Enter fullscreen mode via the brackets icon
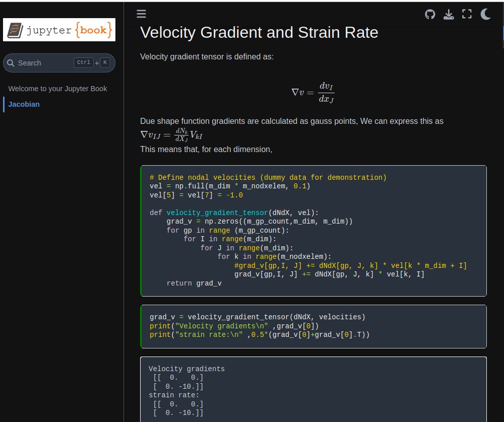The width and height of the screenshot is (504, 422). click(x=467, y=14)
